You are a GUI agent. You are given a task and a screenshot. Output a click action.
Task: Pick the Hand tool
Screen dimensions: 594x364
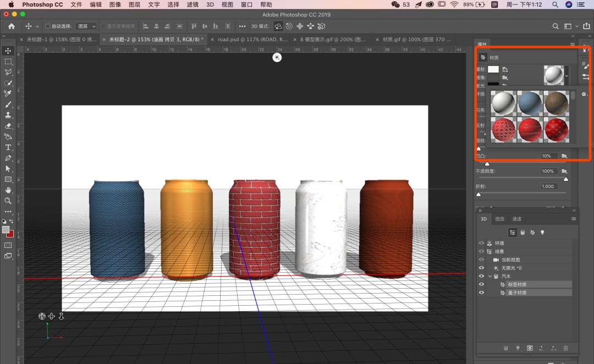pyautogui.click(x=8, y=190)
